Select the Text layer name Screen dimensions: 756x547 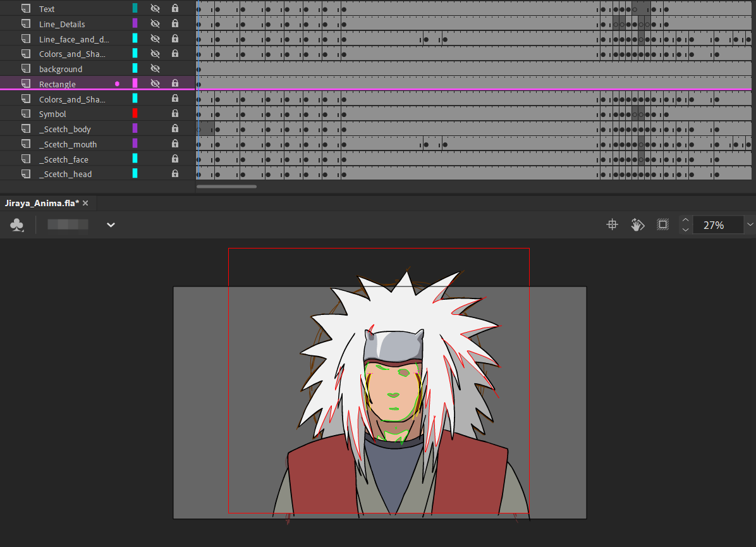coord(47,9)
